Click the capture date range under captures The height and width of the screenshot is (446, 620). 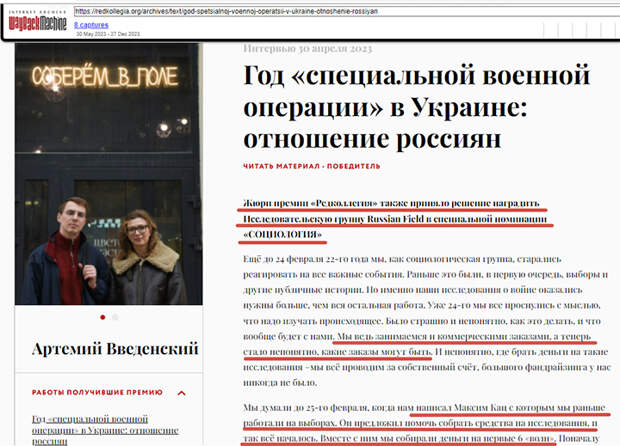108,34
